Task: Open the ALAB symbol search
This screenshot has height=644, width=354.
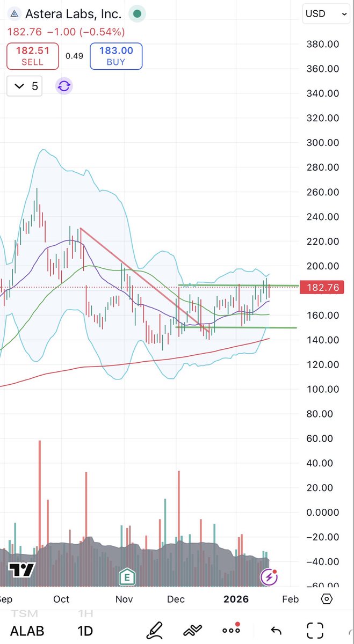Action: [x=27, y=631]
